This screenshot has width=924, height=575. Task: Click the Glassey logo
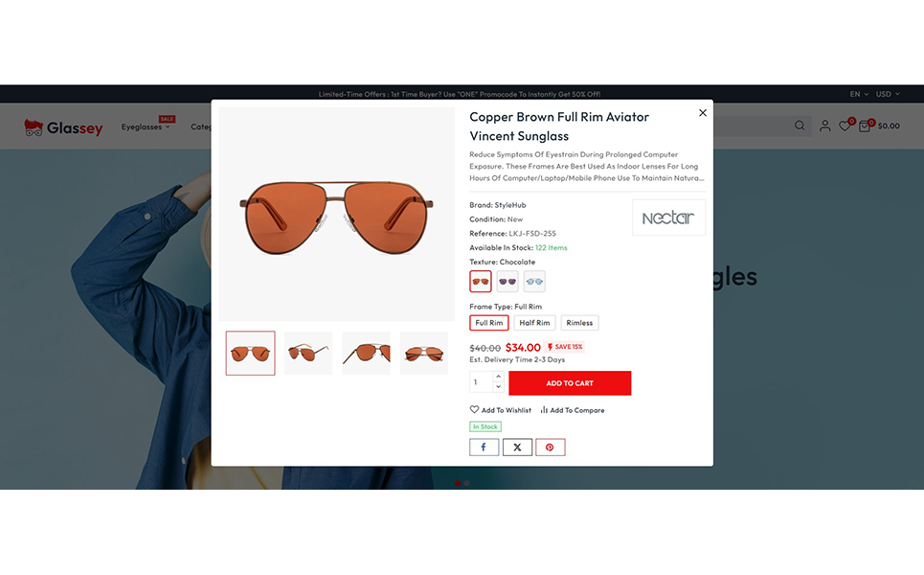tap(63, 126)
